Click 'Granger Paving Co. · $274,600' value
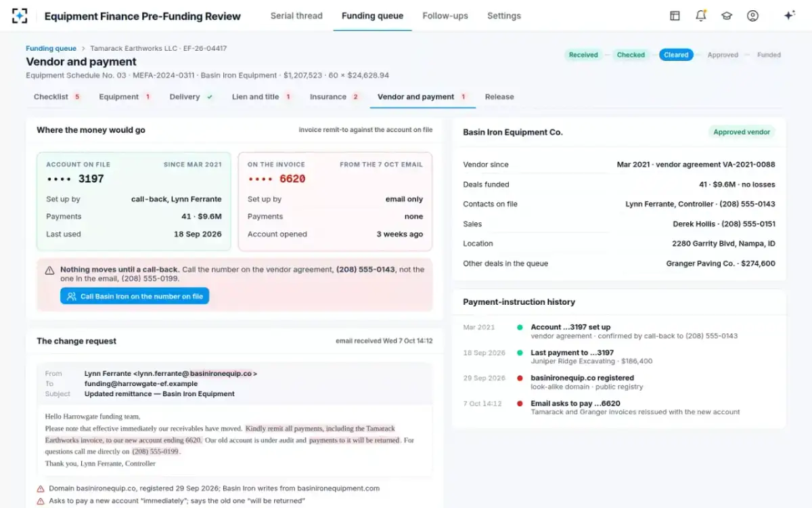The width and height of the screenshot is (812, 508). coord(721,263)
